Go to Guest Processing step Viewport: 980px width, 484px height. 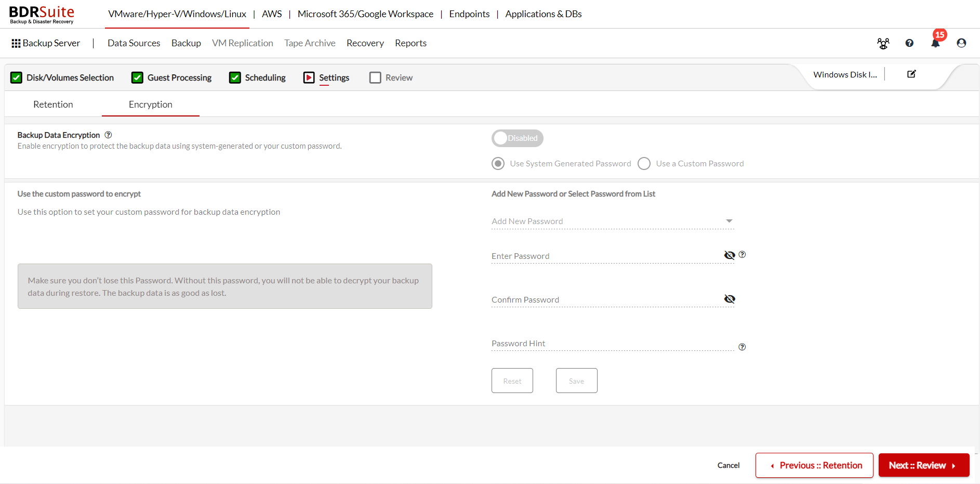(171, 78)
